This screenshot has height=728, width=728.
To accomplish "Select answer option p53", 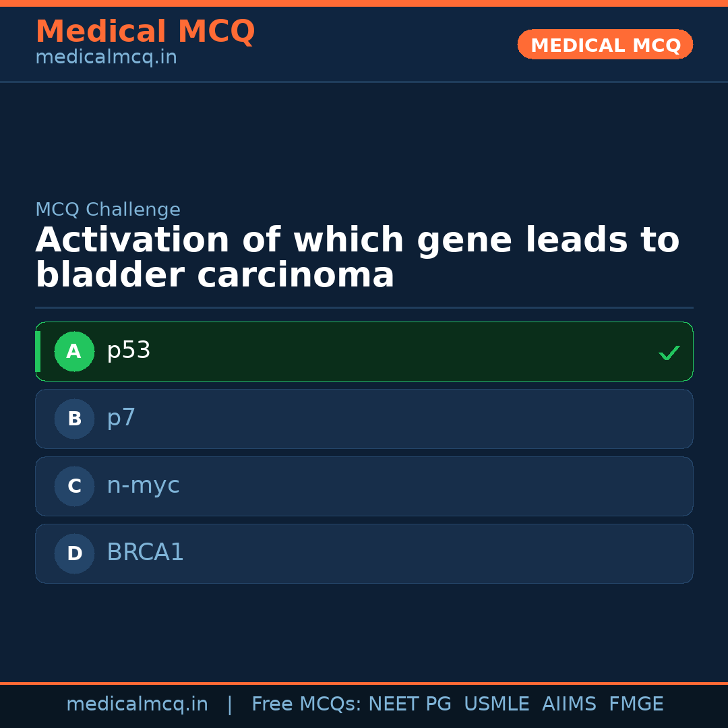I will (x=364, y=351).
